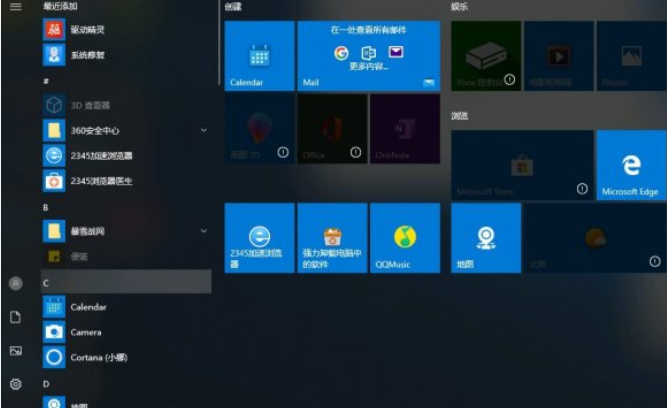
Task: Open the 强力卸载电脑中的软件 tile
Action: point(332,238)
